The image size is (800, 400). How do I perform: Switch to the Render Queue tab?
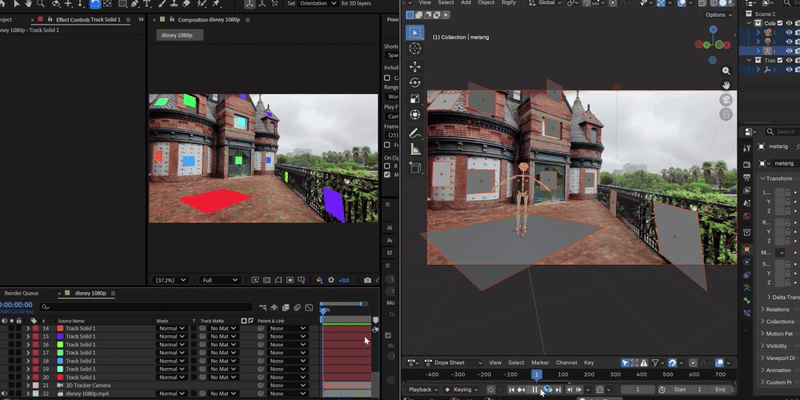pyautogui.click(x=21, y=293)
